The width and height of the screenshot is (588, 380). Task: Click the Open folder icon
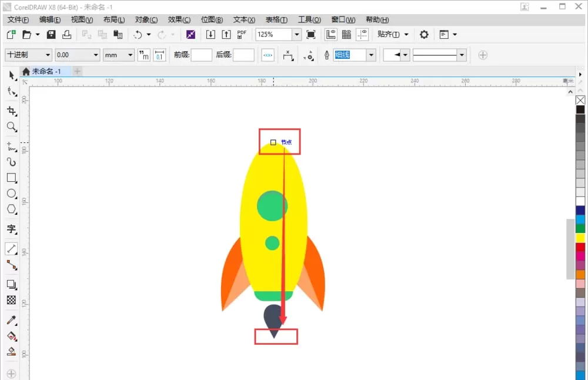pos(26,35)
